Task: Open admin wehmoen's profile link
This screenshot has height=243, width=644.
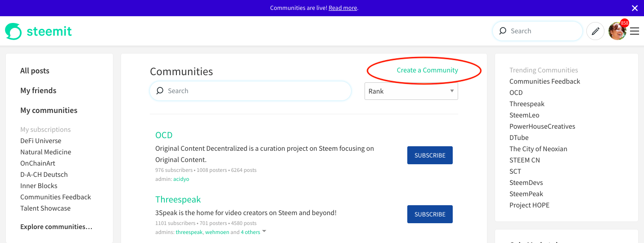Action: [x=217, y=232]
